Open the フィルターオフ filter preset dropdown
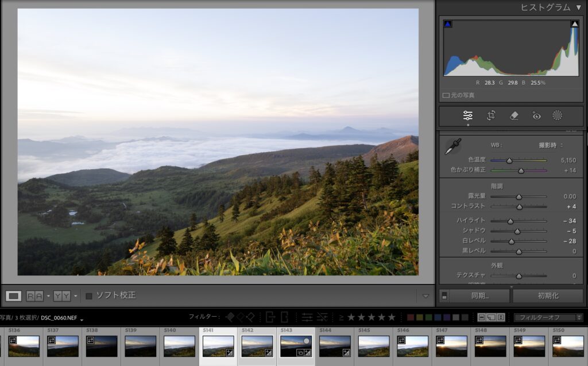 coord(548,317)
